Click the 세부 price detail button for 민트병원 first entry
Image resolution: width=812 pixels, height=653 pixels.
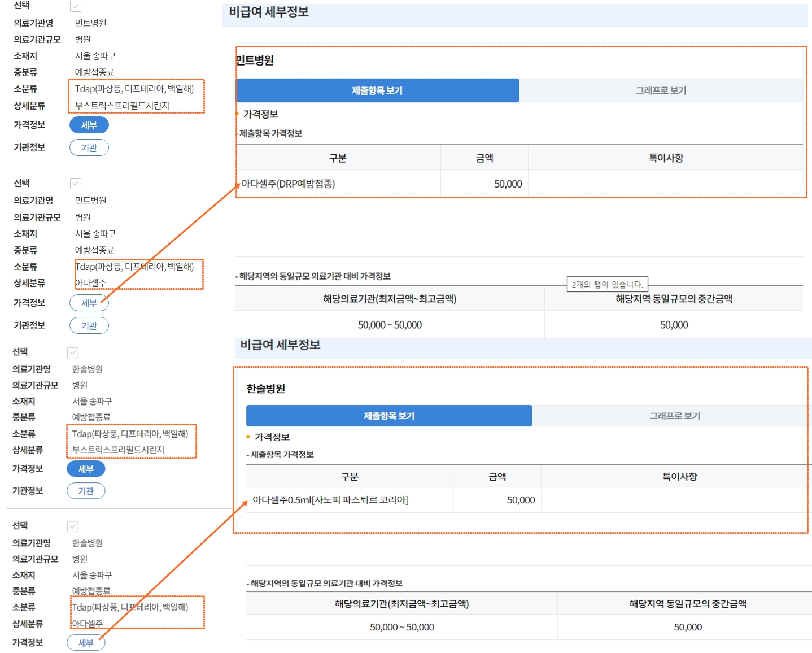pyautogui.click(x=89, y=125)
